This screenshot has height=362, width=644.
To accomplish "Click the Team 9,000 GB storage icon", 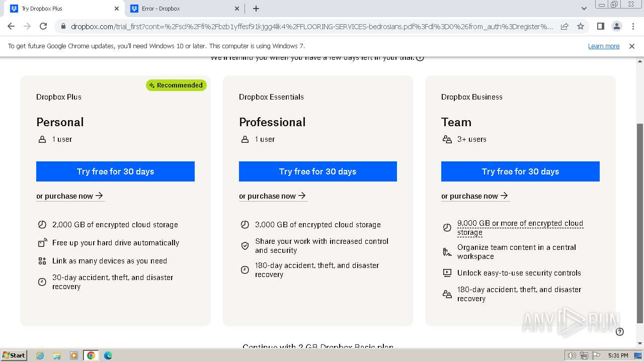I will [447, 228].
